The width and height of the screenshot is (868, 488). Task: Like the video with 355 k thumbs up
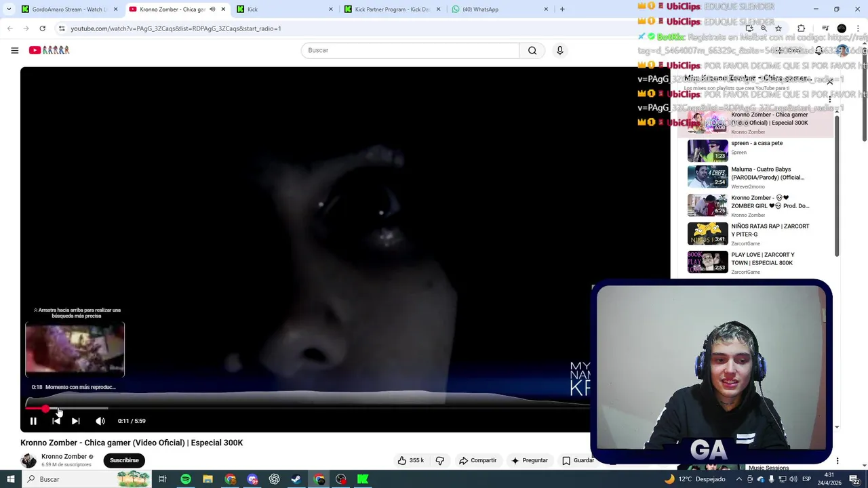point(411,460)
